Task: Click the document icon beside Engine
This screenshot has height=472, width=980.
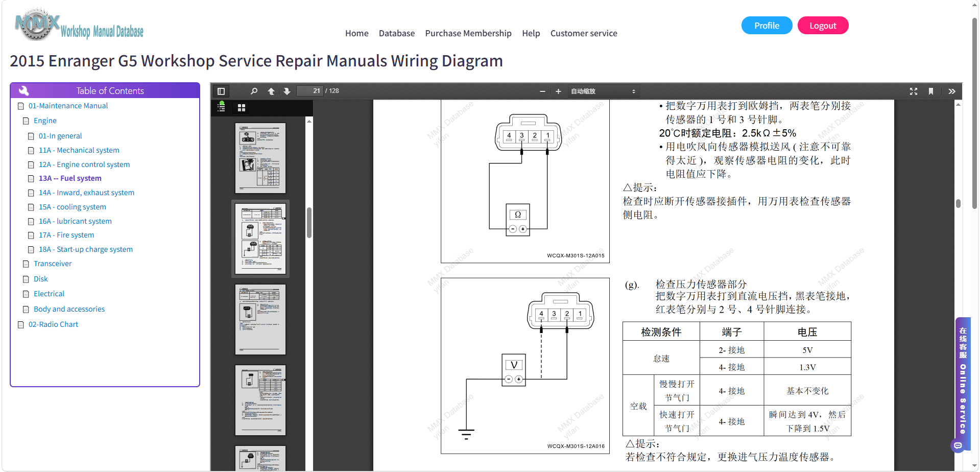Action: (26, 121)
